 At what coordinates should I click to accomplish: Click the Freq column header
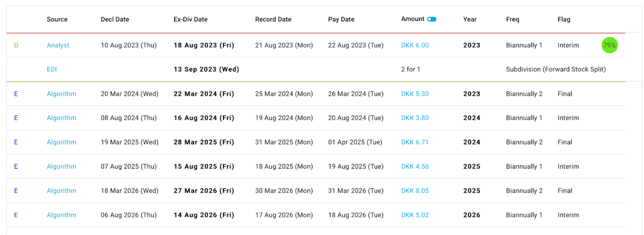click(x=512, y=19)
